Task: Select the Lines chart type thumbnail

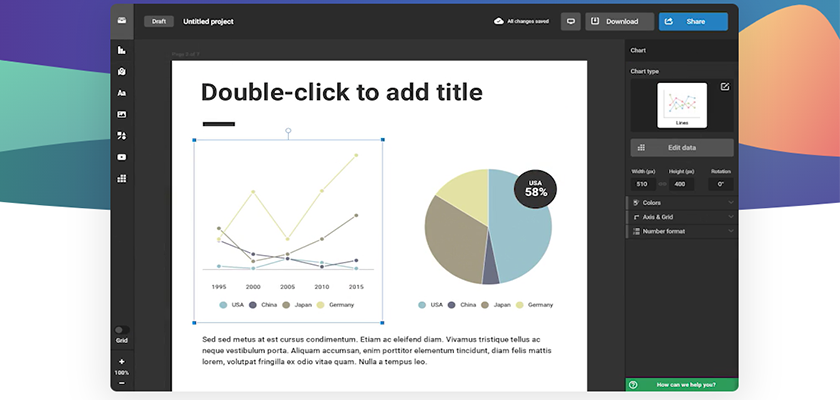Action: tap(682, 105)
